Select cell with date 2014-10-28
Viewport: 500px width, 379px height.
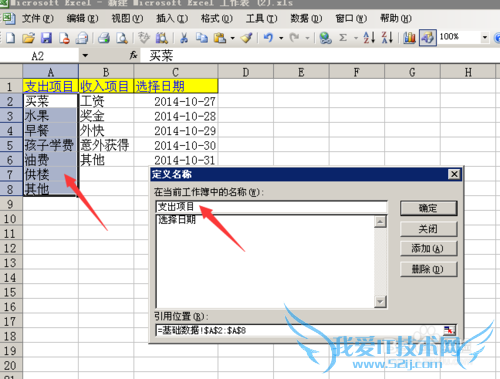point(176,116)
